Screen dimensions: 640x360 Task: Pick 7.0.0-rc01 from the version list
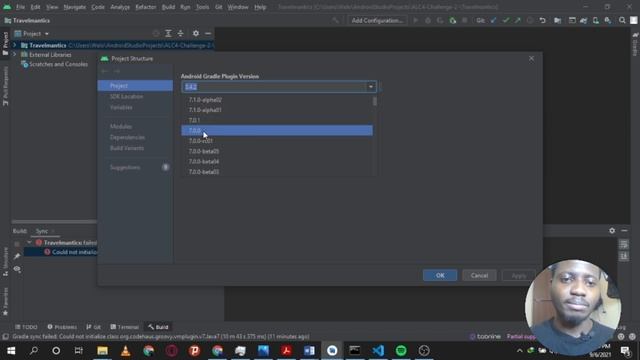pos(277,141)
